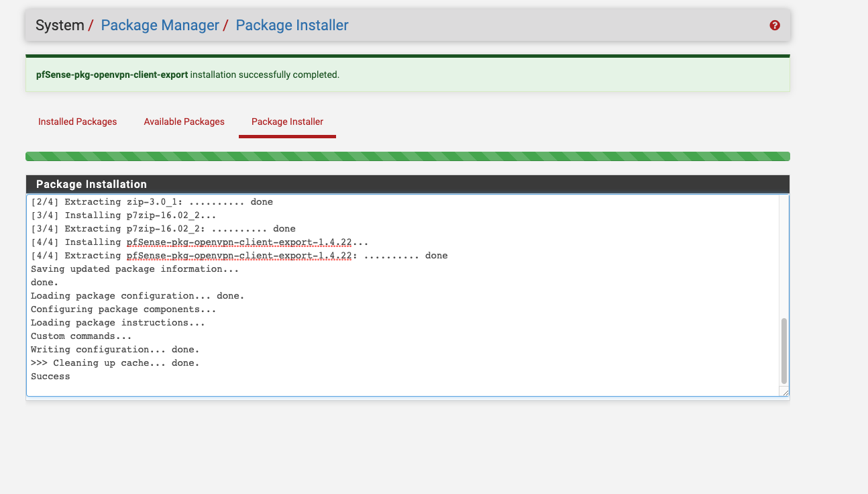
Task: Click 'Configuring package components...' log line
Action: (123, 309)
